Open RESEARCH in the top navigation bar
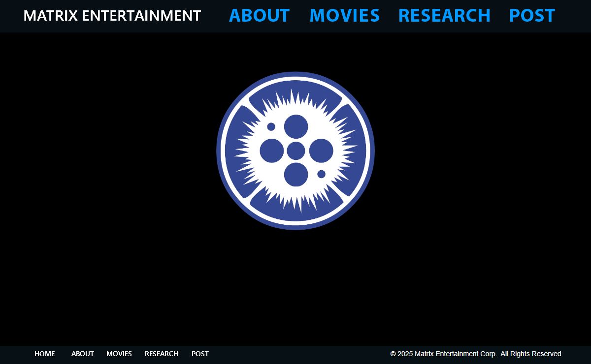Image resolution: width=591 pixels, height=364 pixels. [444, 16]
